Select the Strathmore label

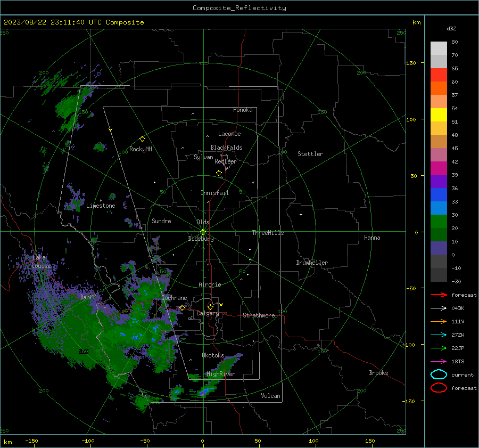coord(259,315)
